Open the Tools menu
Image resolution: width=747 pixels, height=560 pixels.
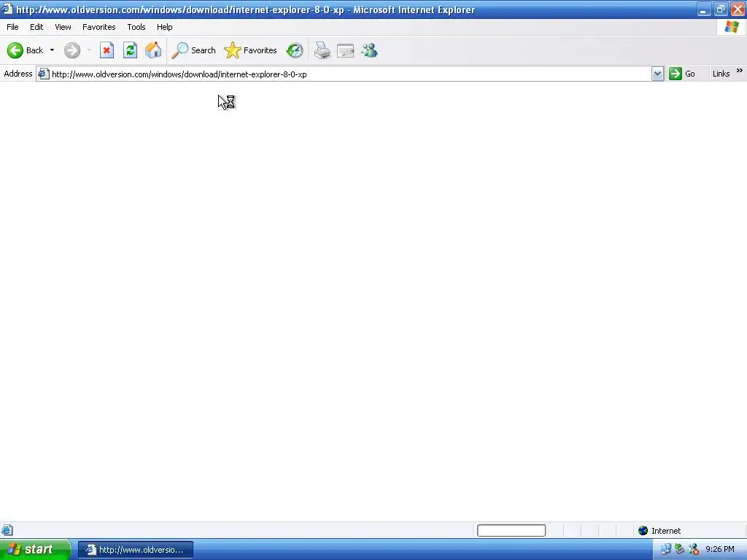[136, 27]
